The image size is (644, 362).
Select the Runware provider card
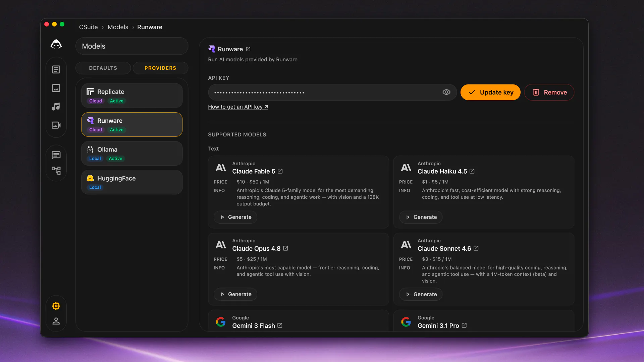point(132,124)
